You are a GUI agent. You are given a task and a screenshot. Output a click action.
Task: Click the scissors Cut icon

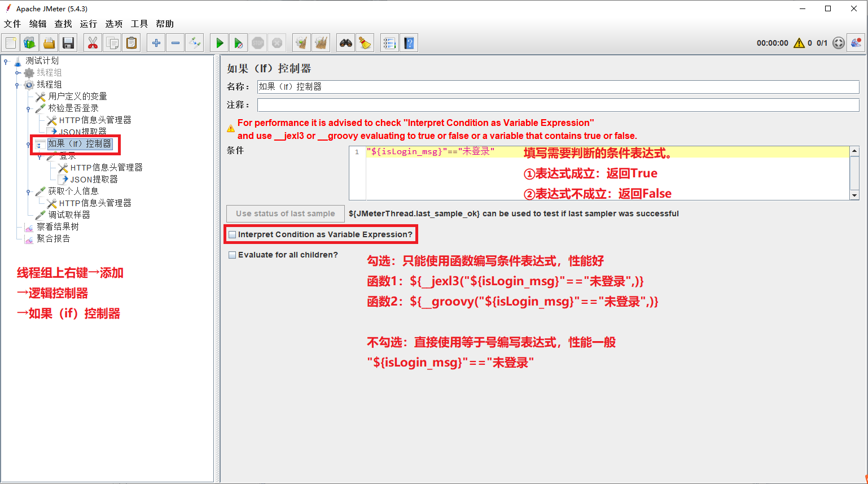coord(93,43)
